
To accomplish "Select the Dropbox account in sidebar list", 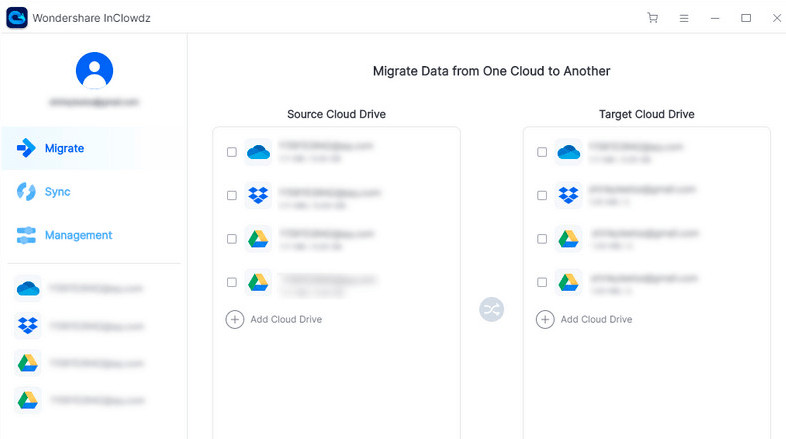I will tap(80, 326).
